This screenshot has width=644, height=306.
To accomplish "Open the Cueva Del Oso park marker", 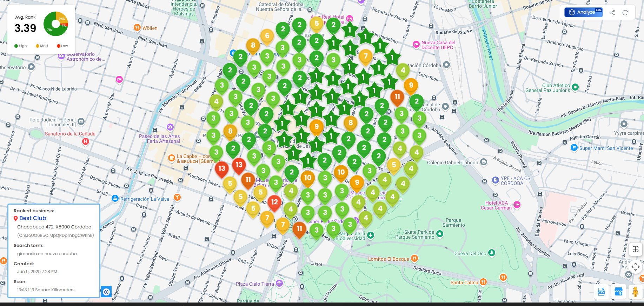I will click(x=492, y=253).
